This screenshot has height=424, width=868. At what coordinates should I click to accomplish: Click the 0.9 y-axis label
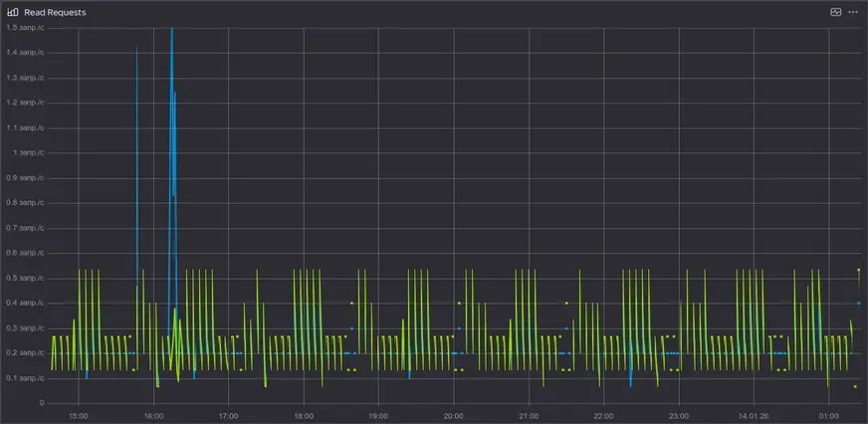[x=26, y=178]
